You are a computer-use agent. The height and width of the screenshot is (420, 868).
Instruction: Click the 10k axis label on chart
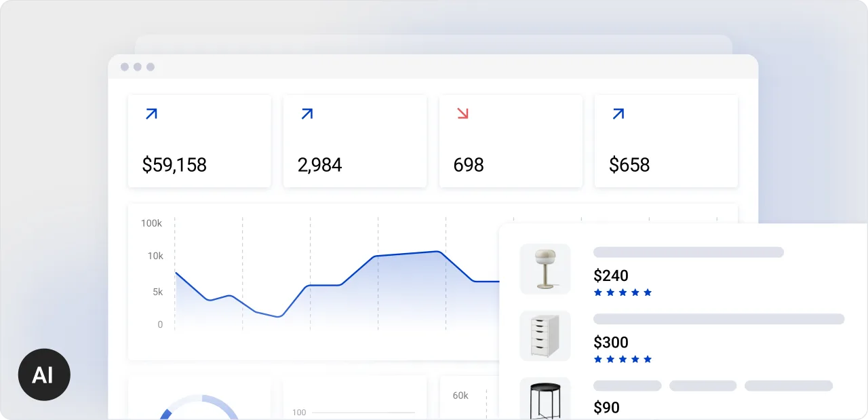pyautogui.click(x=155, y=256)
